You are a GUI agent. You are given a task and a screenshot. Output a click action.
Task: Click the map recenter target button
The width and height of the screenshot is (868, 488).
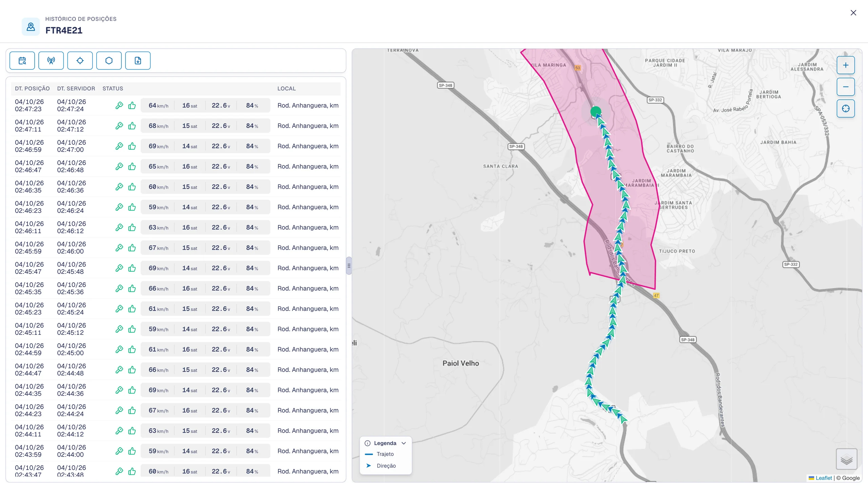pyautogui.click(x=846, y=108)
